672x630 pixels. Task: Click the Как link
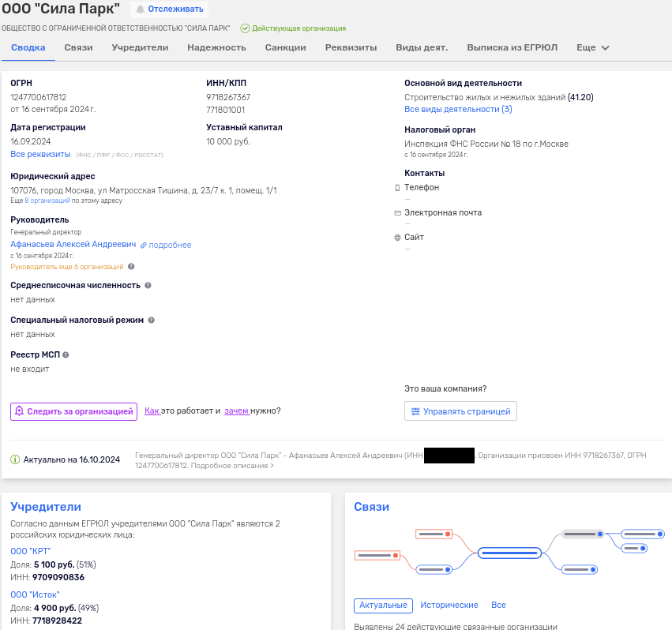click(152, 411)
